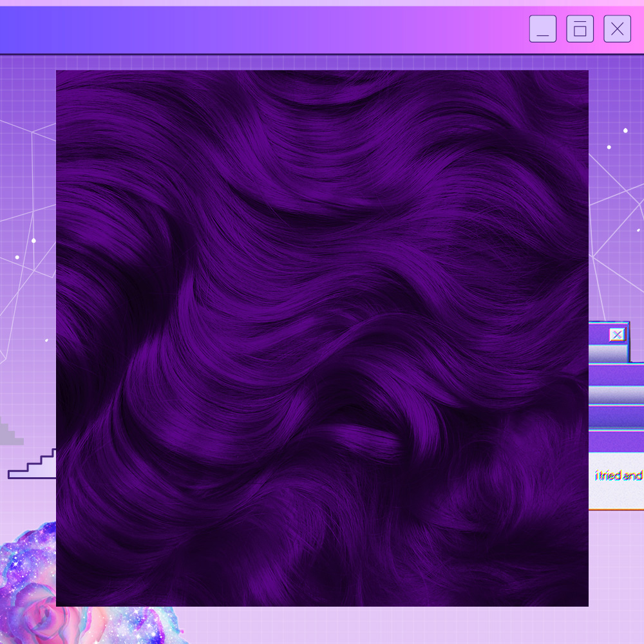Close the small popup window

tap(617, 335)
